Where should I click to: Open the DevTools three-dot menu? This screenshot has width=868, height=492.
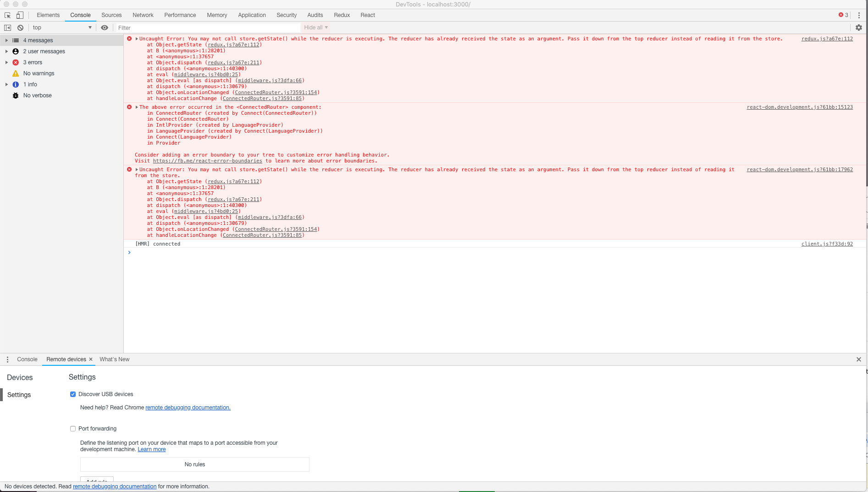click(859, 15)
